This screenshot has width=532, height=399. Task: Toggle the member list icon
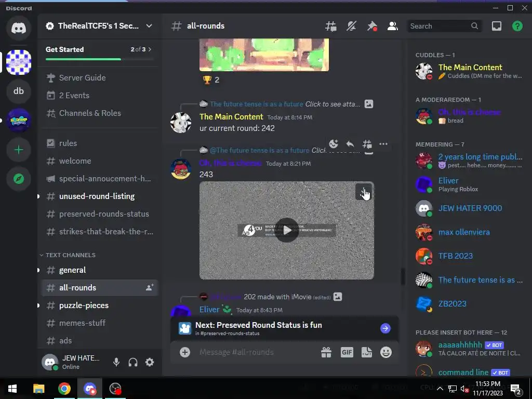(x=393, y=26)
